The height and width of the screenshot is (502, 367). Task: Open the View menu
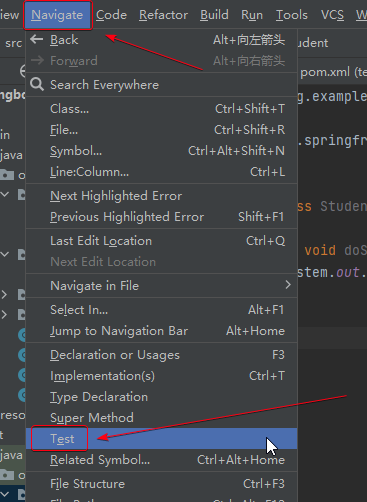tap(9, 15)
